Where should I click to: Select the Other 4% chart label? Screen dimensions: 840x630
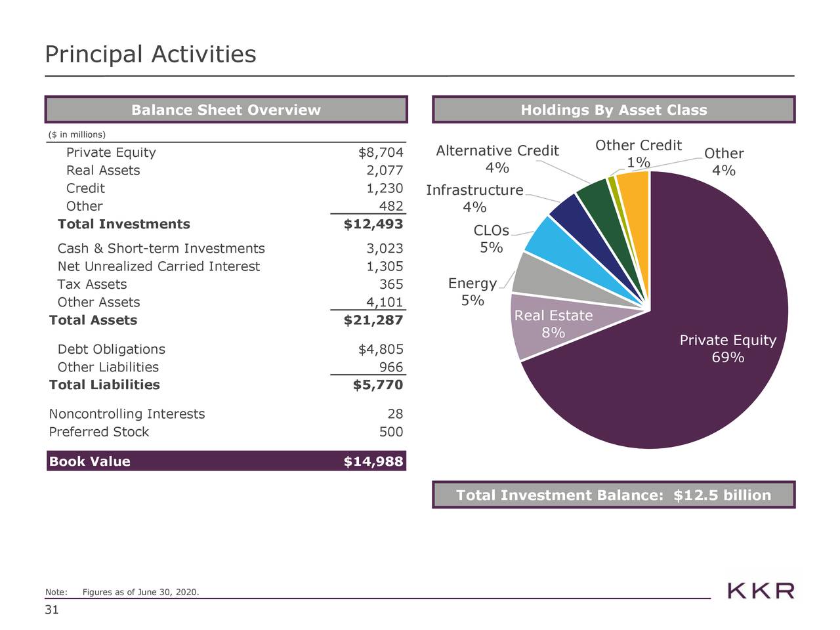pyautogui.click(x=724, y=162)
